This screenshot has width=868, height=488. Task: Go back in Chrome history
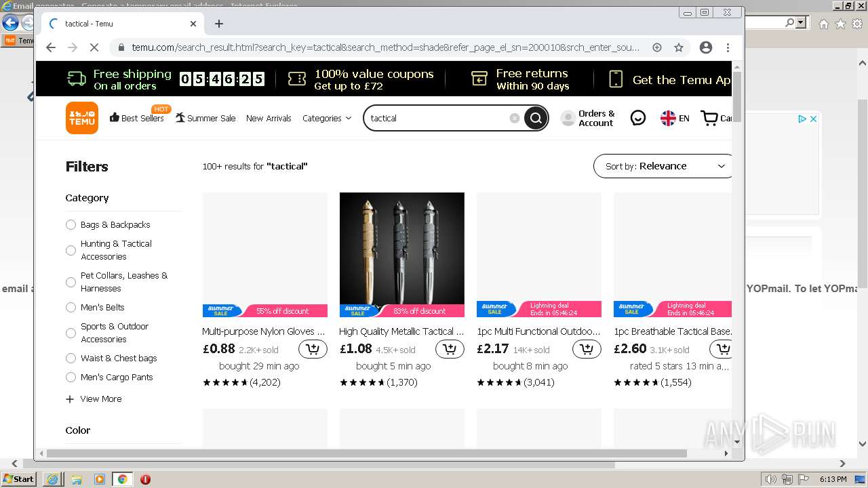click(51, 47)
